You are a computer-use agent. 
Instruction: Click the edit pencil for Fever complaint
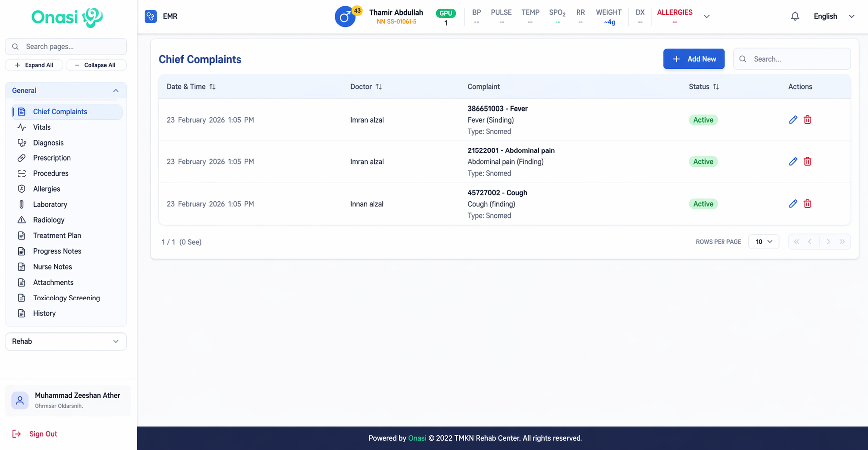pyautogui.click(x=793, y=120)
